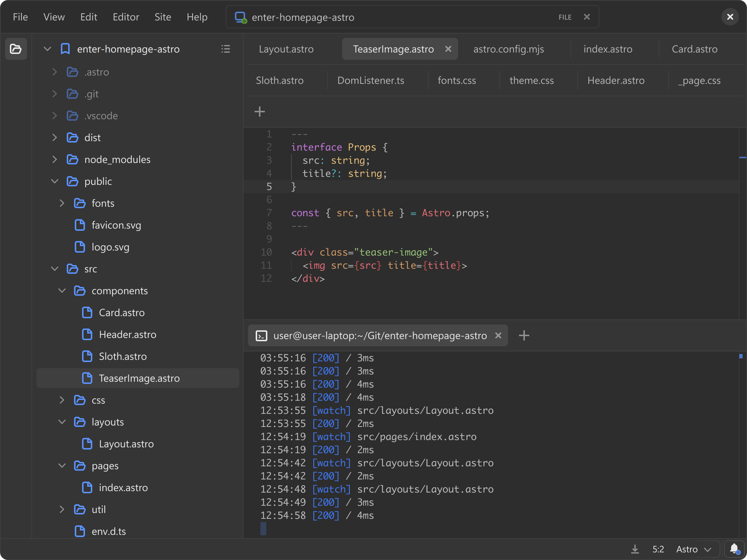Image resolution: width=747 pixels, height=560 pixels.
Task: Click the terminal scrollbar marker
Action: pyautogui.click(x=741, y=356)
